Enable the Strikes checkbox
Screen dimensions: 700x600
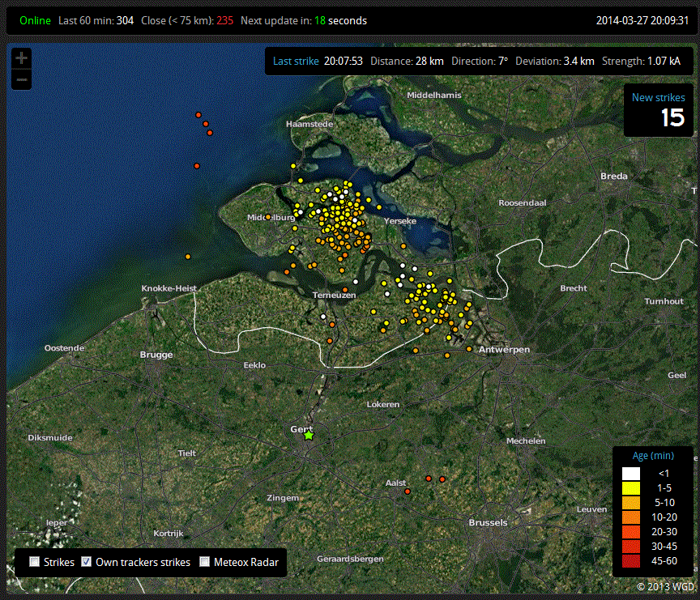tap(34, 562)
